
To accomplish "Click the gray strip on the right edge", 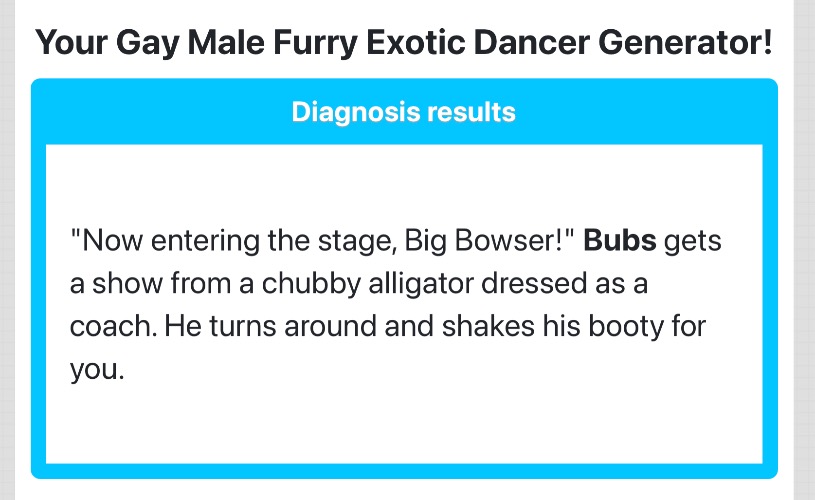I will pyautogui.click(x=805, y=250).
